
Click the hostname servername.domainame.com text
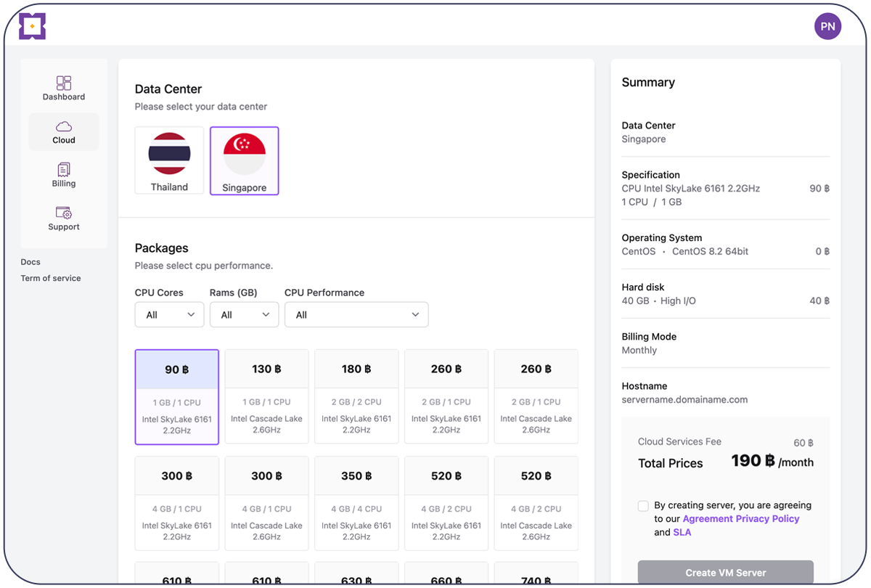tap(684, 400)
